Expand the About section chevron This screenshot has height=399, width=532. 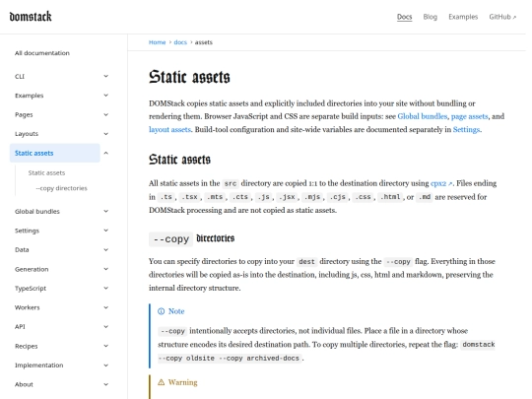click(x=105, y=384)
